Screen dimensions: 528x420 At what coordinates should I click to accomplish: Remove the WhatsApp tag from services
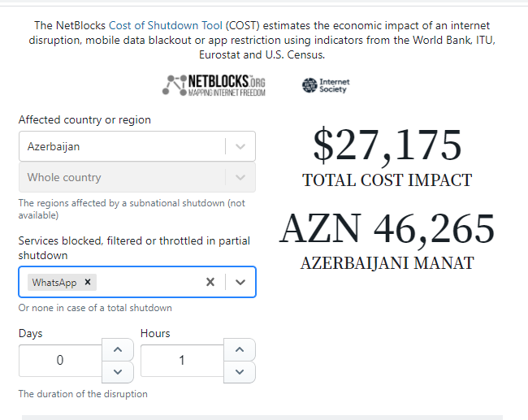(x=88, y=282)
